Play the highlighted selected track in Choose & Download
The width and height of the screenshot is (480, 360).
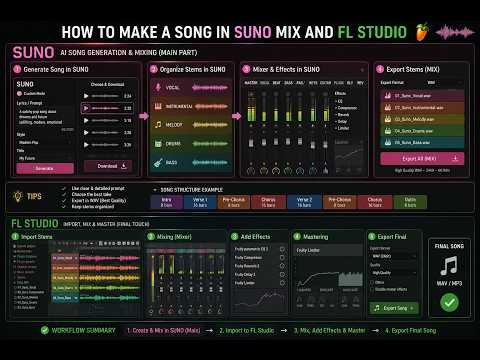coord(86,108)
